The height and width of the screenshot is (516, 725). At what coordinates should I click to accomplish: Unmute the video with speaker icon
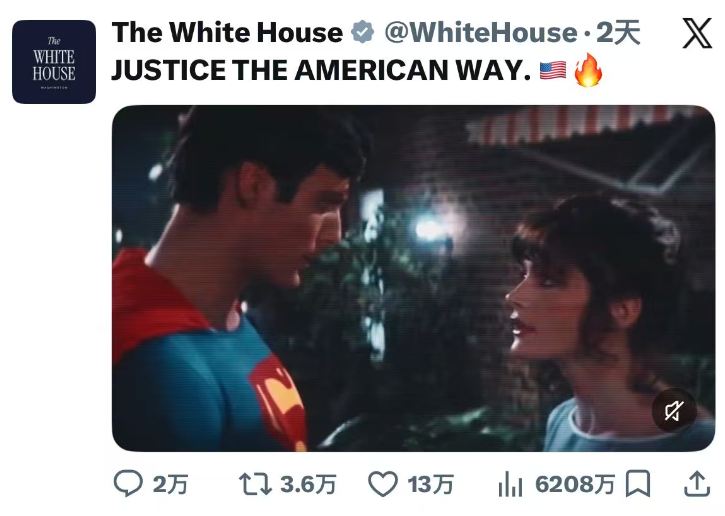pyautogui.click(x=674, y=410)
